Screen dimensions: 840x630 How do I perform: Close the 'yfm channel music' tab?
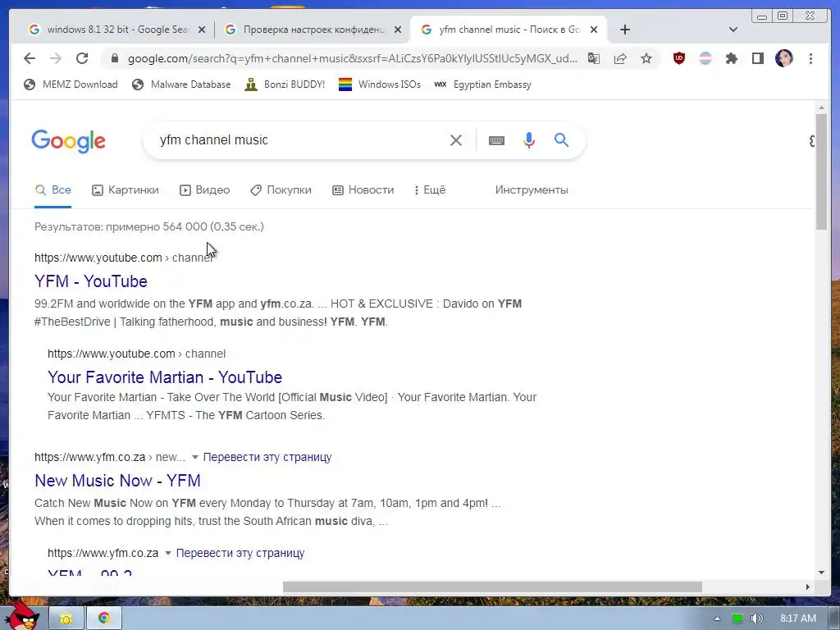[x=594, y=30]
